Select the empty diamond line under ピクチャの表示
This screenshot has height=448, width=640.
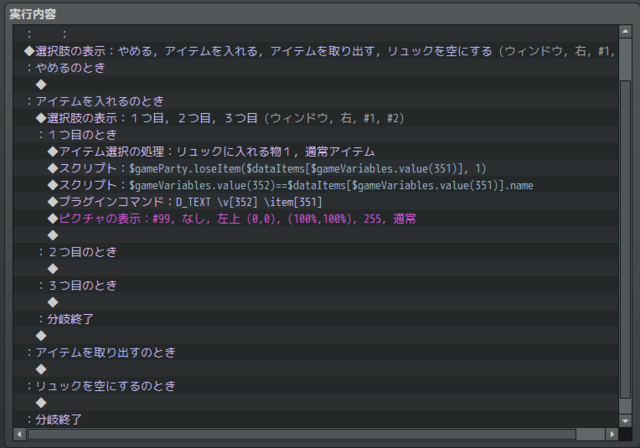316,235
